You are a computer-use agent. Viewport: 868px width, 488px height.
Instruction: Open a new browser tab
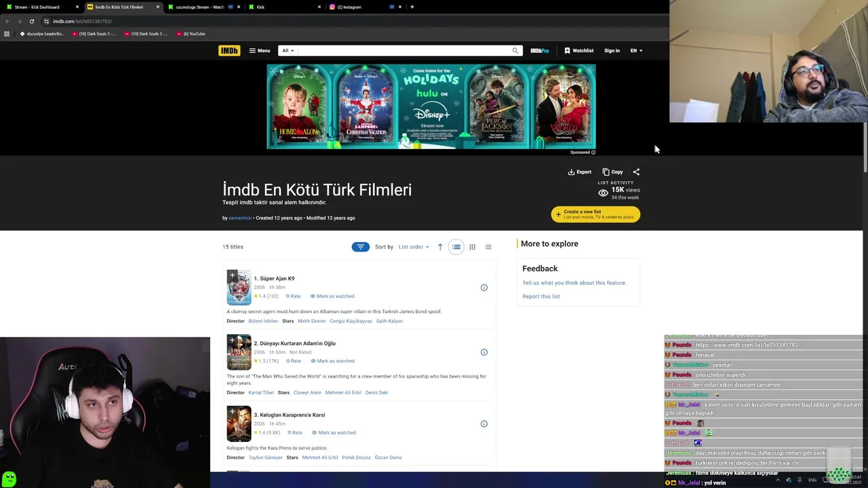tap(412, 7)
